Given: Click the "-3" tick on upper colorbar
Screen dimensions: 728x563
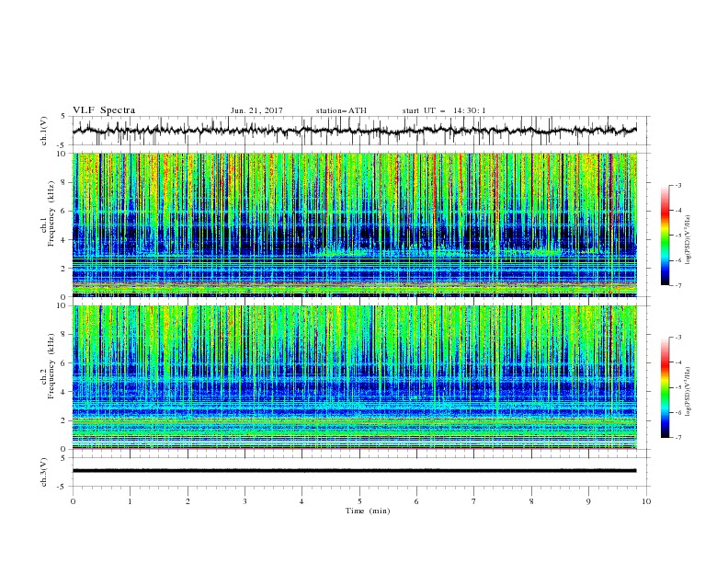Looking at the screenshot, I should 677,185.
